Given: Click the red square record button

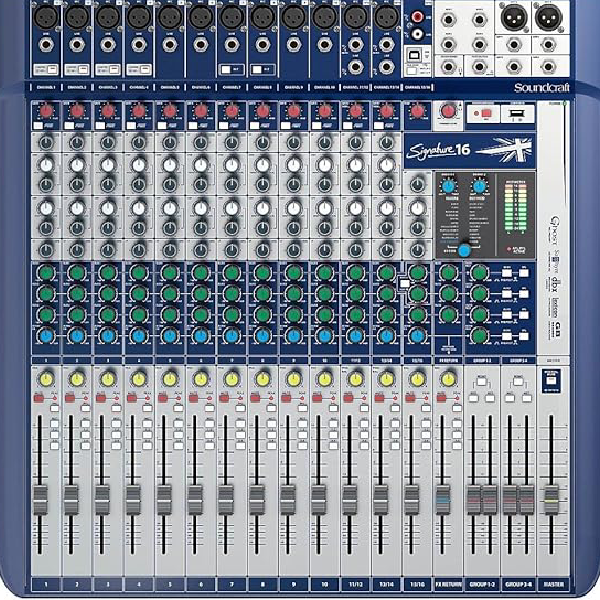Looking at the screenshot, I should click(486, 113).
